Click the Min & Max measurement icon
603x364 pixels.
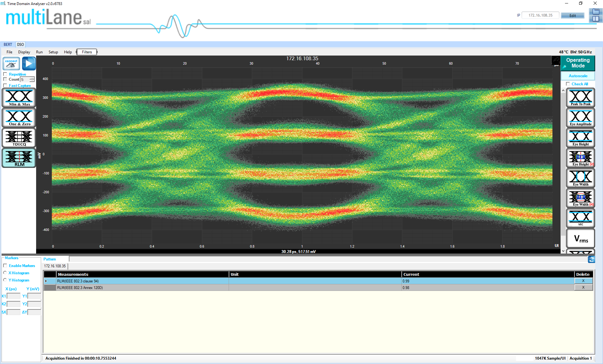(19, 98)
